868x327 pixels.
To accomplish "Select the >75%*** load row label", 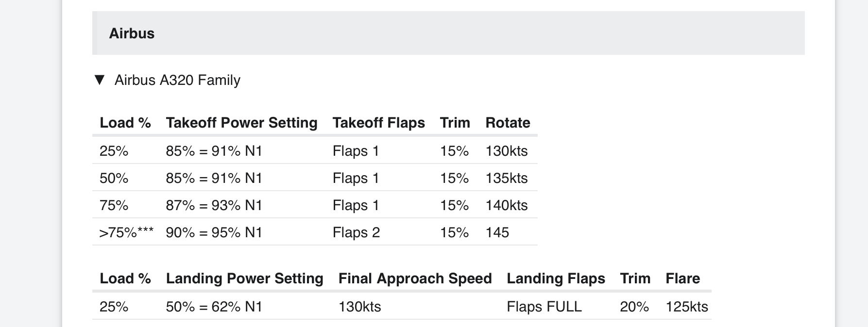I will pyautogui.click(x=126, y=232).
